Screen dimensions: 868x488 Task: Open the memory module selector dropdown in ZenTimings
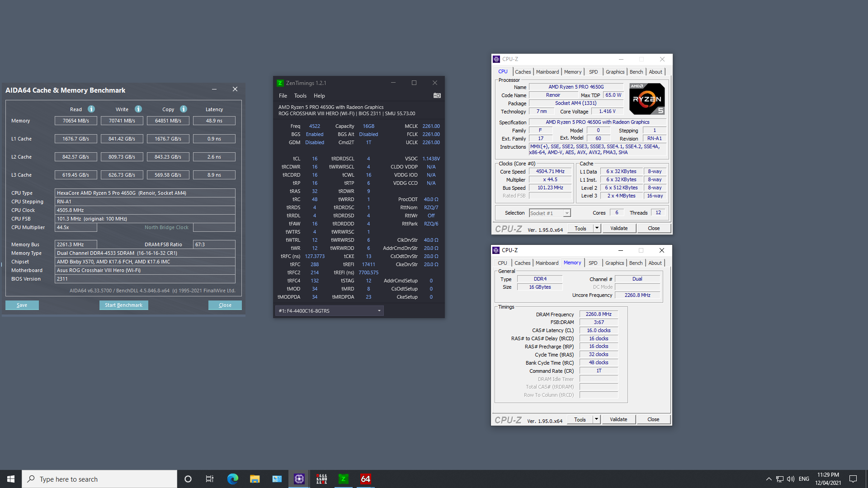coord(329,311)
